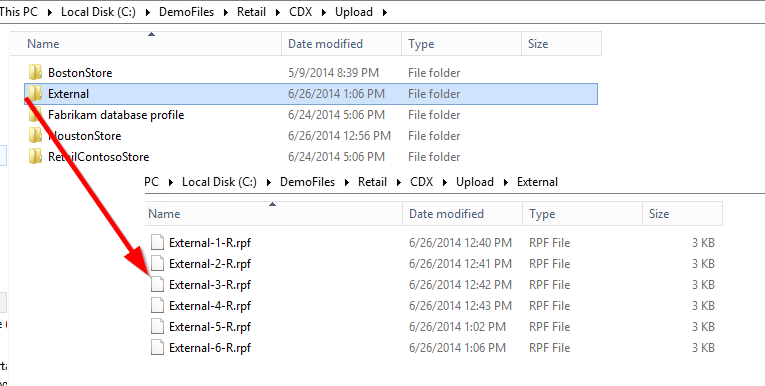Select the External-5-R.rpf file icon

click(x=157, y=326)
